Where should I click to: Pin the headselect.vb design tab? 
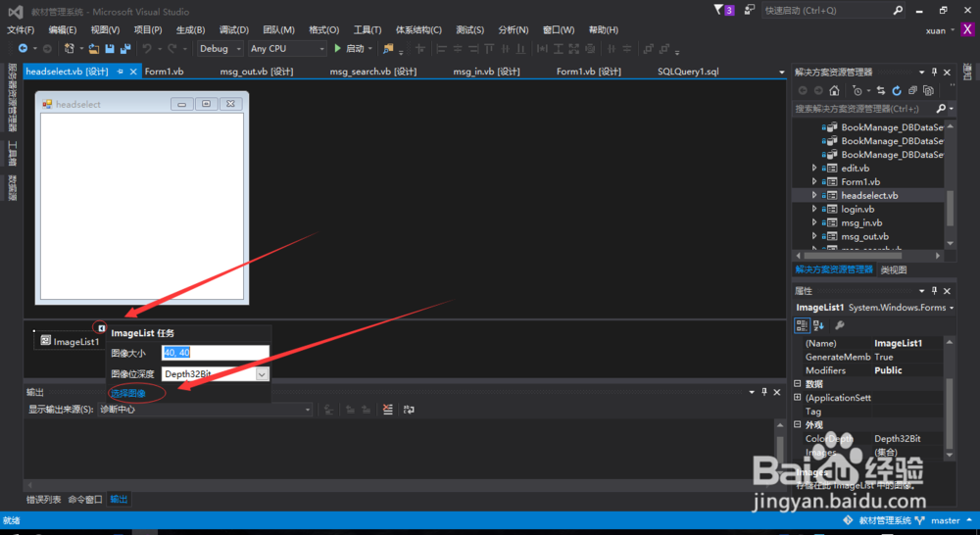point(120,72)
